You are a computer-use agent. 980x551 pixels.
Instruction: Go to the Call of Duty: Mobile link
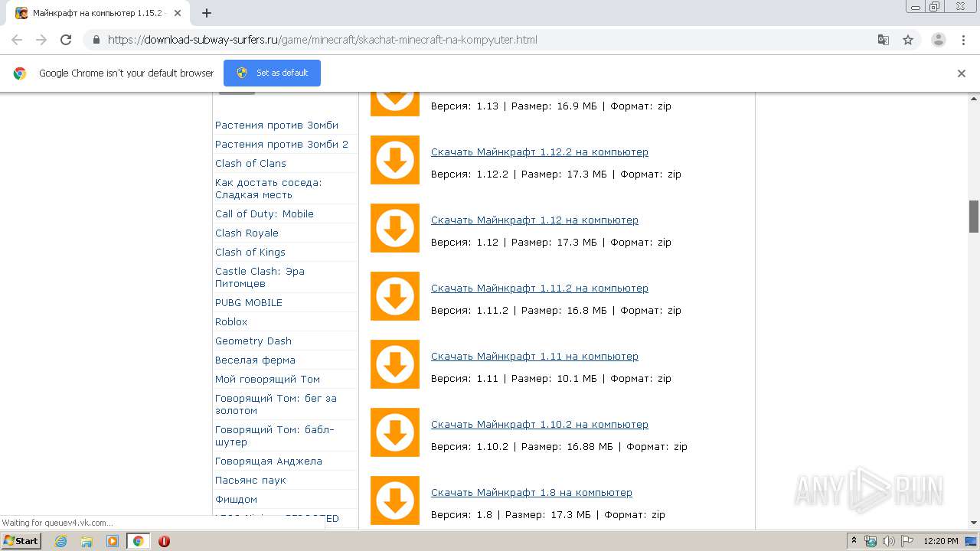coord(264,214)
